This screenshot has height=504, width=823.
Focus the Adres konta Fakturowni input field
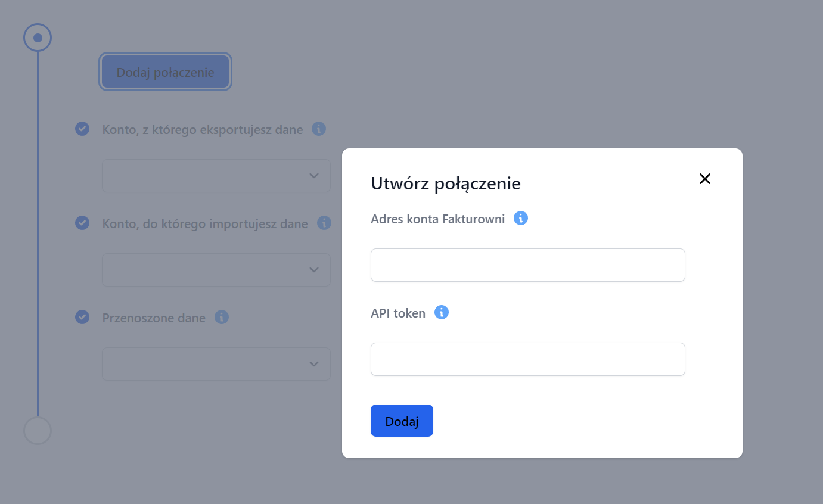(x=527, y=265)
